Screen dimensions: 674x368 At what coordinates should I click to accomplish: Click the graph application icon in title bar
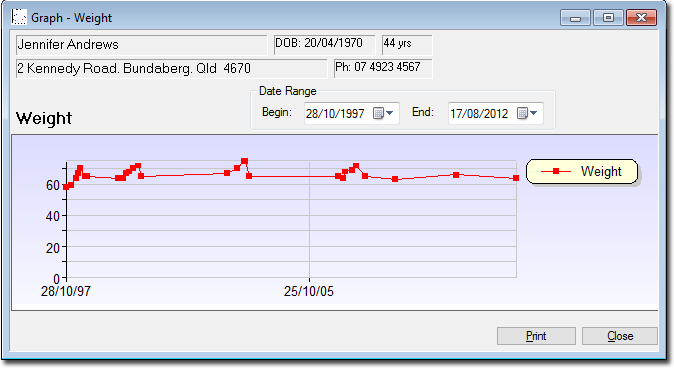19,17
